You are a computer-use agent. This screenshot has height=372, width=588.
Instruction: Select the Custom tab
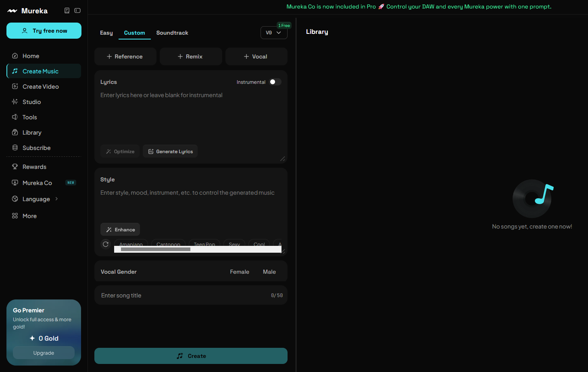(x=134, y=33)
